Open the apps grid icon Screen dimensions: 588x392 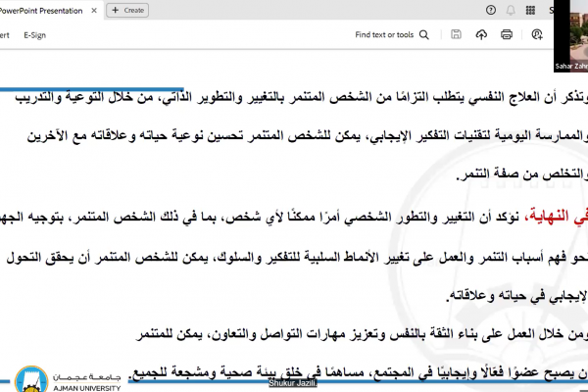point(530,10)
